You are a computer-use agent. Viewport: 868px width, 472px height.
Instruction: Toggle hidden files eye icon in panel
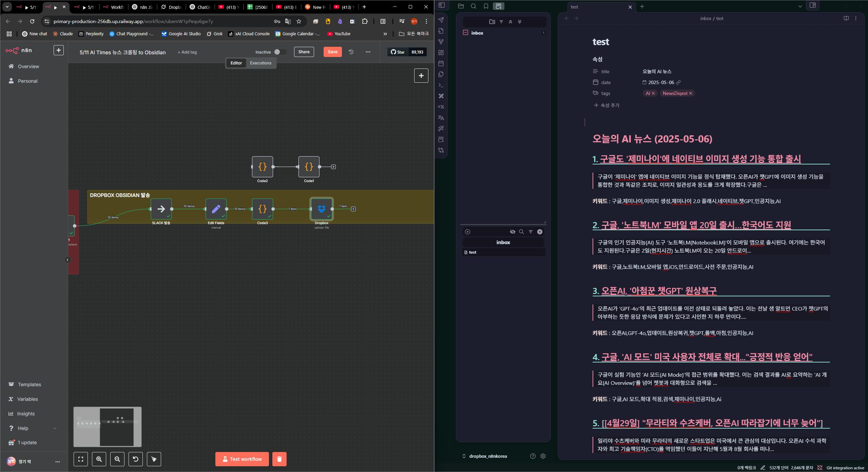pos(513,232)
